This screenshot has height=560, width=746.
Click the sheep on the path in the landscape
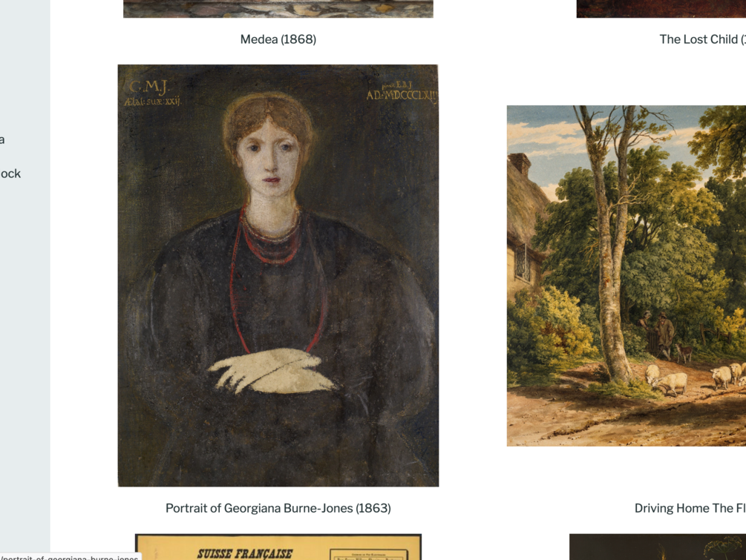(670, 381)
